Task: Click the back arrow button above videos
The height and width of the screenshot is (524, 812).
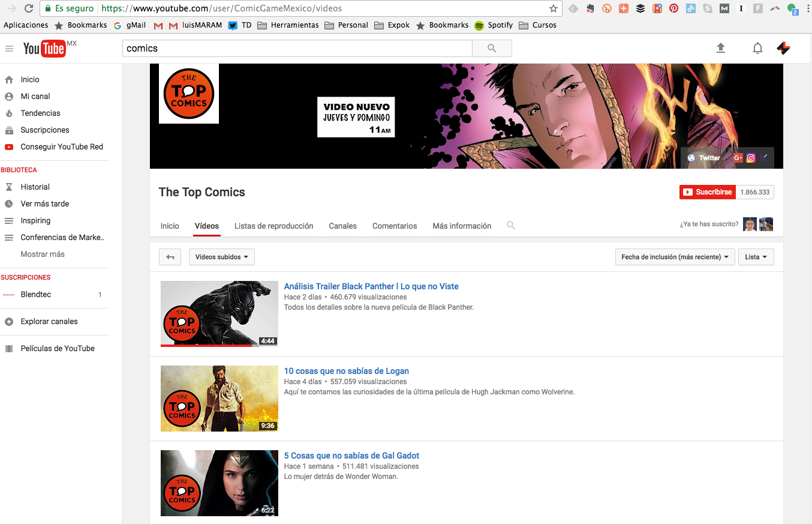Action: pos(170,257)
